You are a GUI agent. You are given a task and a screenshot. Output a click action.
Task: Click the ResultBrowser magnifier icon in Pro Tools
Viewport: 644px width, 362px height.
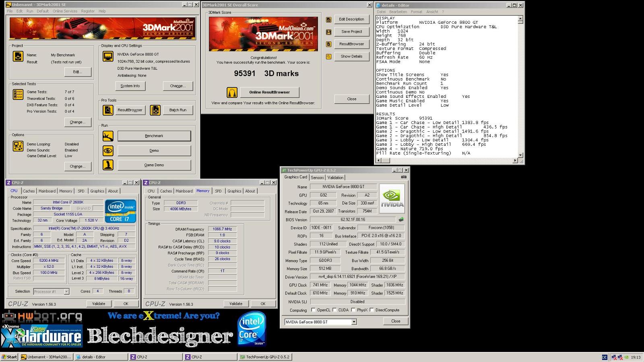tap(108, 110)
